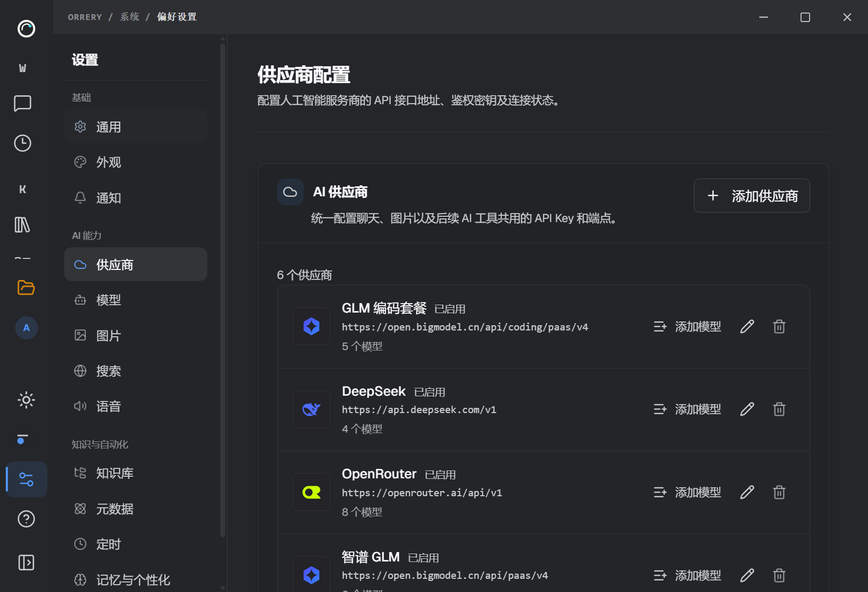Viewport: 868px width, 592px height.
Task: Click the settings sidebar vertical scrollbar
Action: click(x=223, y=289)
